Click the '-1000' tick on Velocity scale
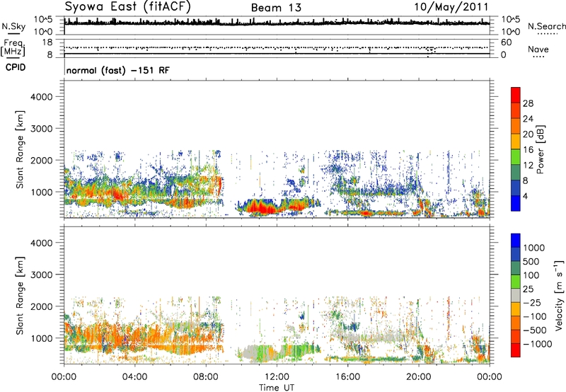 pyautogui.click(x=537, y=344)
